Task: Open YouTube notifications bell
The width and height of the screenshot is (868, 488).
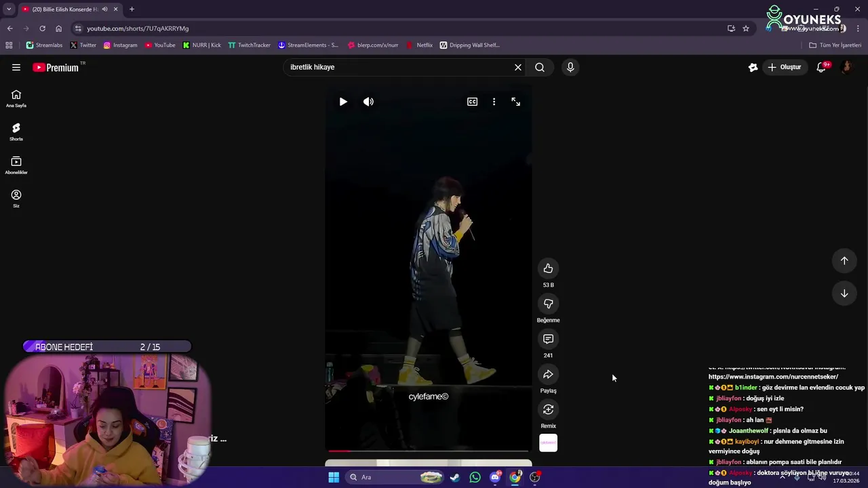Action: pyautogui.click(x=821, y=67)
